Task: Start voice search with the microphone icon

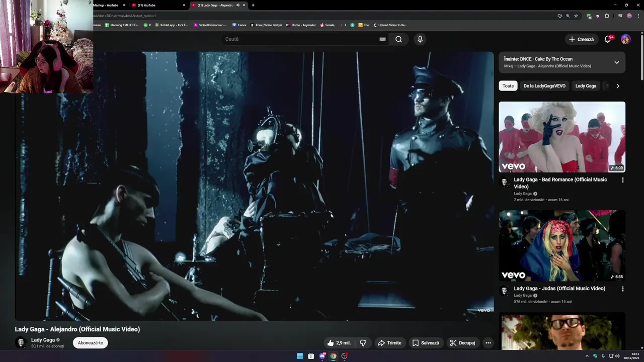Action: point(420,39)
